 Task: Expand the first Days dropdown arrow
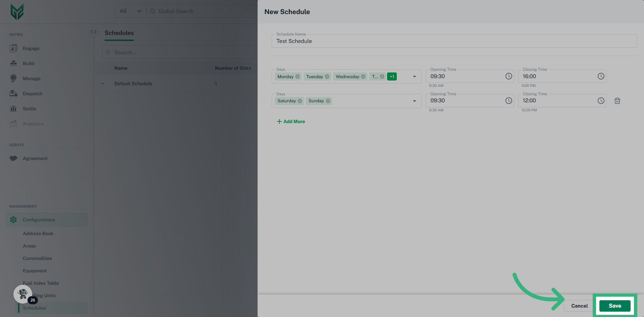(x=415, y=77)
